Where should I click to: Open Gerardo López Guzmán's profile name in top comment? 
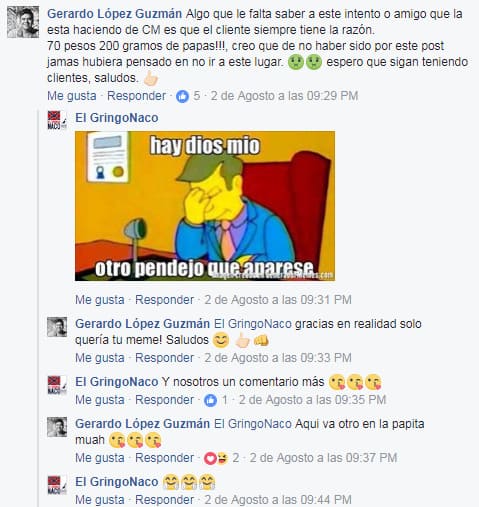click(114, 14)
